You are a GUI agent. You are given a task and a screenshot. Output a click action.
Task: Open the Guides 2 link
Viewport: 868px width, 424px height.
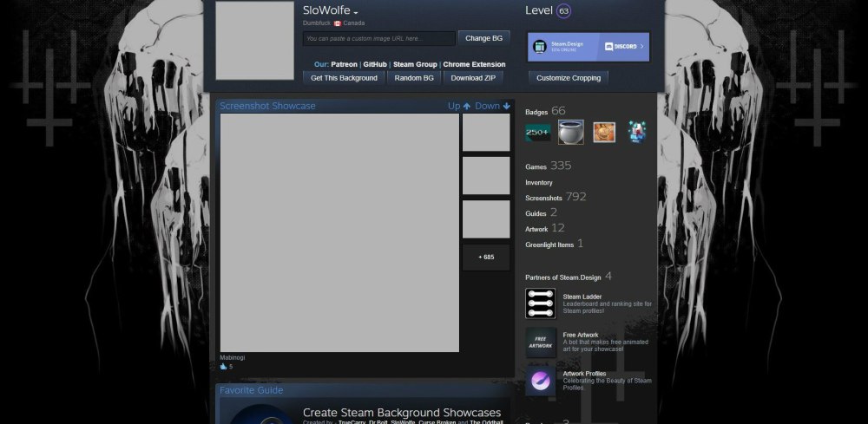click(541, 212)
